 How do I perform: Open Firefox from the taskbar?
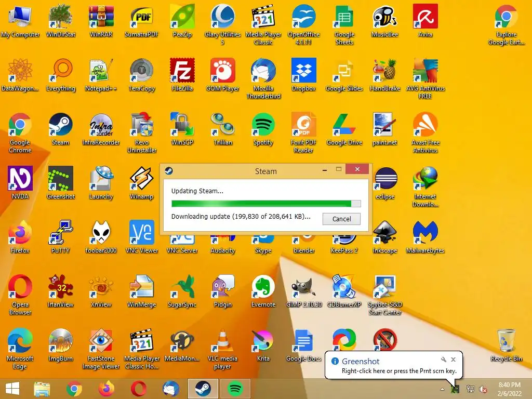coord(107,389)
